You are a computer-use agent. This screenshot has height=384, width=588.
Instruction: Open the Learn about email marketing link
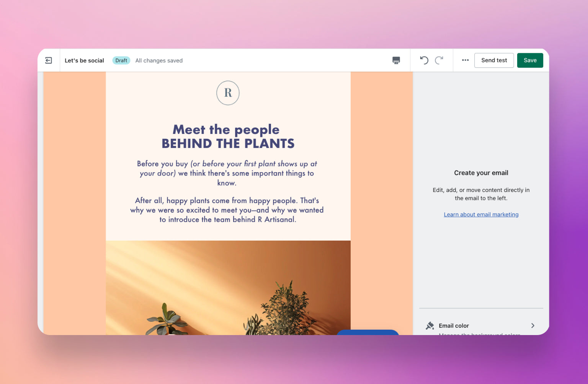(481, 214)
